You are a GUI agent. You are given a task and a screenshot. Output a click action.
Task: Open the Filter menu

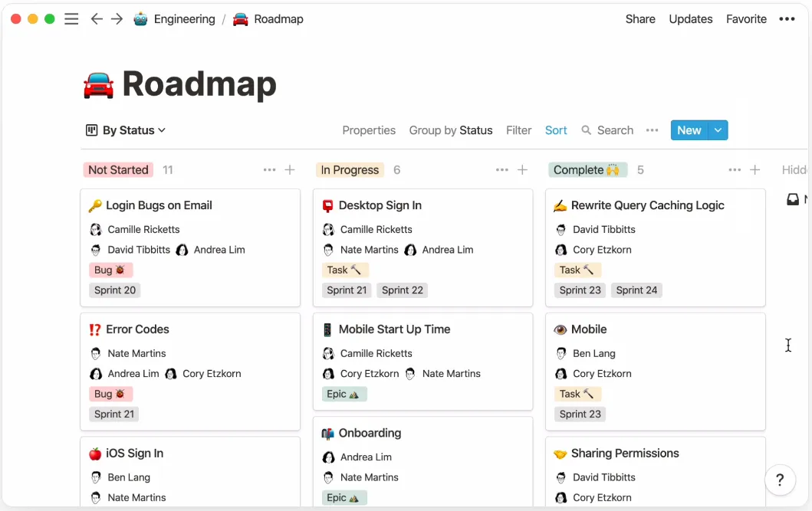518,130
